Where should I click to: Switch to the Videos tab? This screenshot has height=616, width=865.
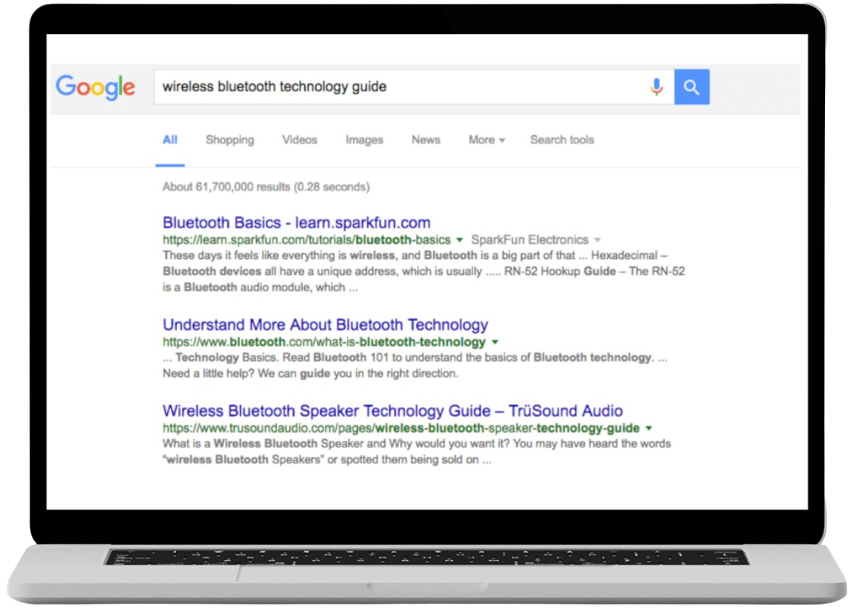300,140
